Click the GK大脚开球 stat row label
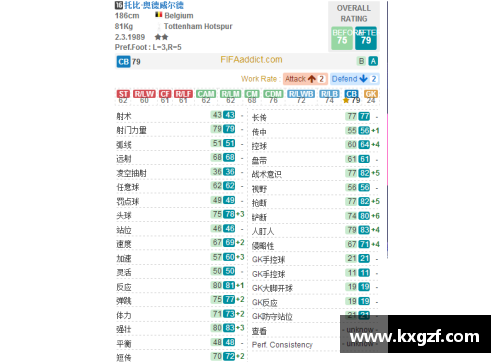This screenshot has height=362, width=500. (272, 288)
